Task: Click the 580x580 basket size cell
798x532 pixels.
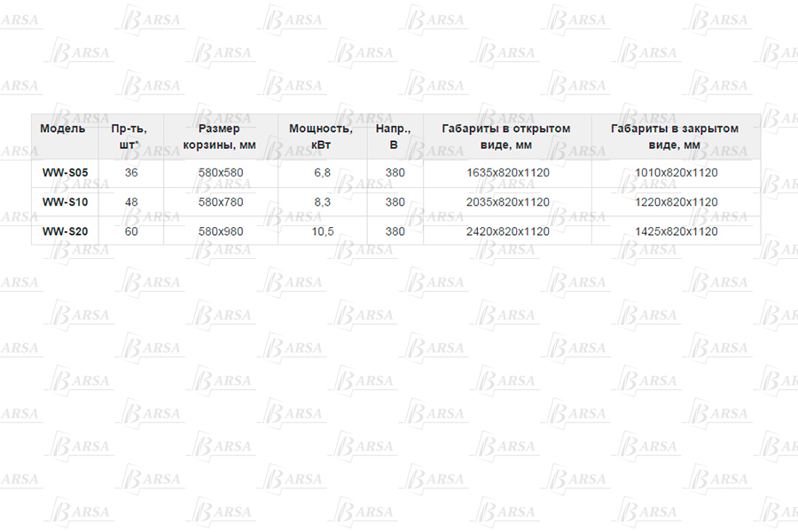Action: tap(220, 173)
